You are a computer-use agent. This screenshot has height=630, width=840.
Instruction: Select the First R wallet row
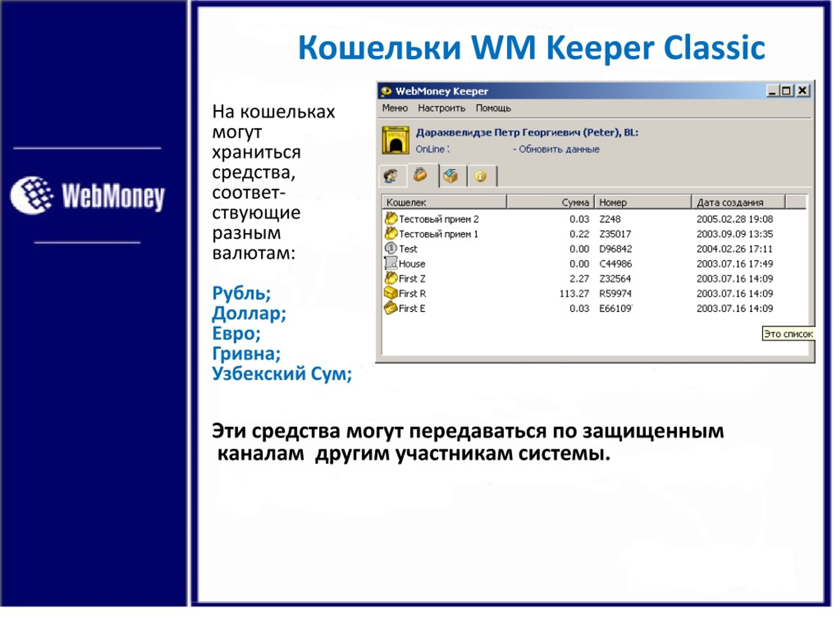pyautogui.click(x=594, y=293)
